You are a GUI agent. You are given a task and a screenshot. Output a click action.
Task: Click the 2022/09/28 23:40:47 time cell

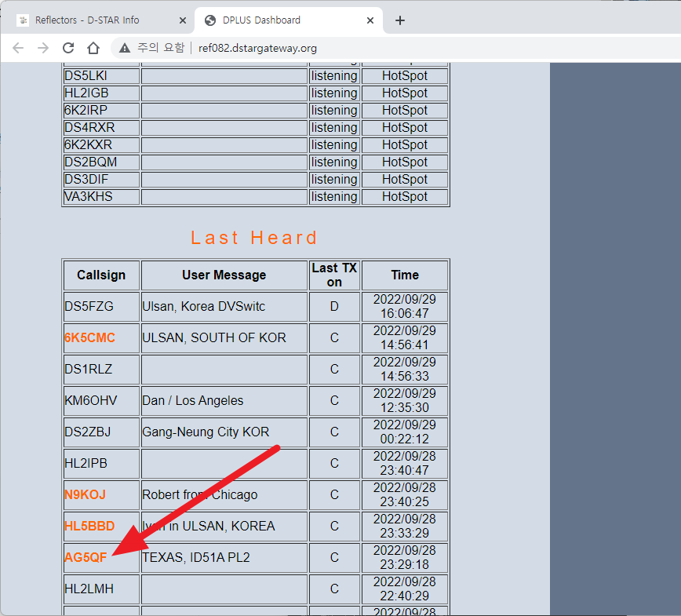click(x=405, y=463)
